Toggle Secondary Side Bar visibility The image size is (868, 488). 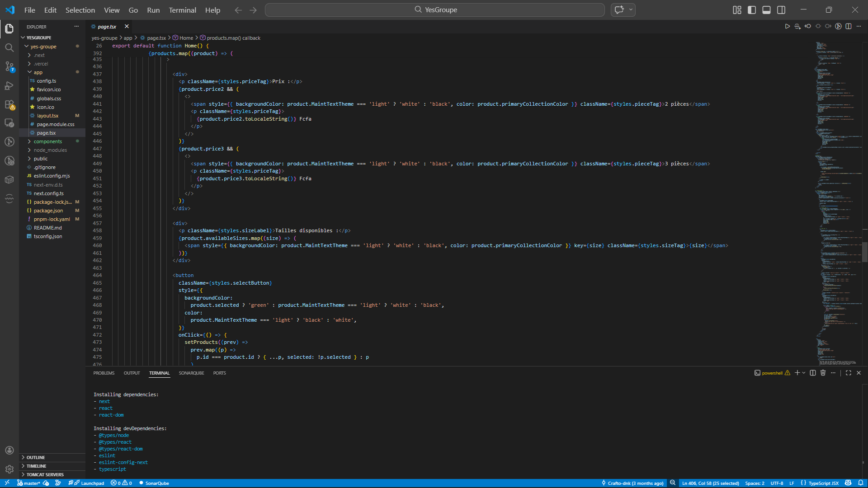[781, 10]
